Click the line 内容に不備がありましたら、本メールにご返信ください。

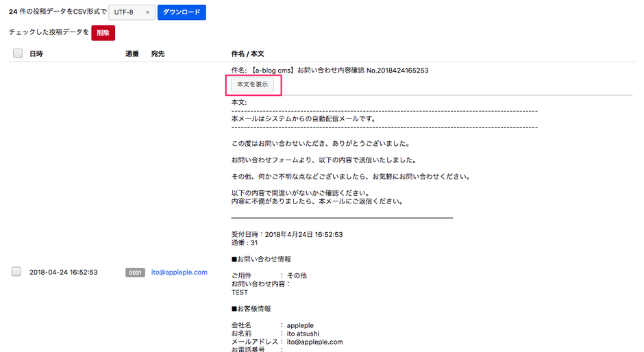click(318, 201)
